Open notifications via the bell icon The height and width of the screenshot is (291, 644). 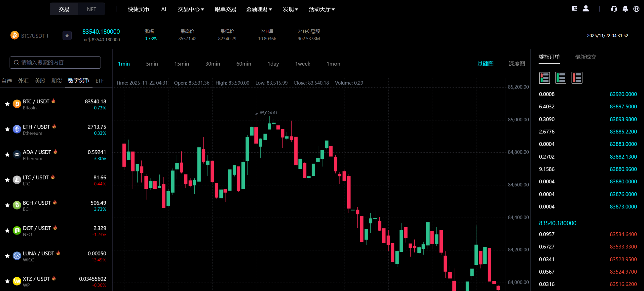(x=625, y=9)
